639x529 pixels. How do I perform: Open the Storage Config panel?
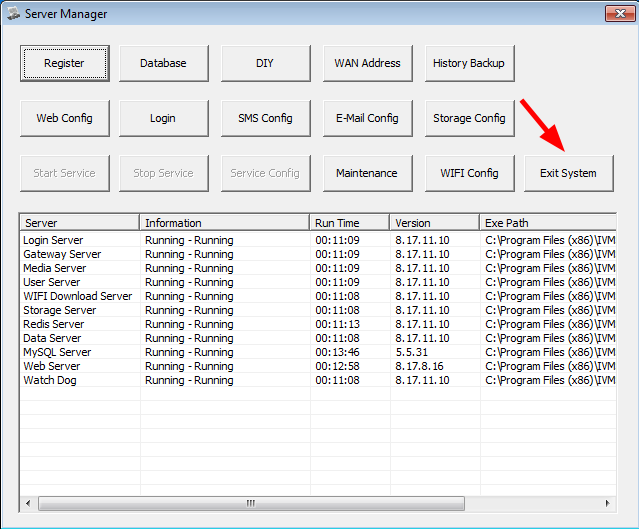pyautogui.click(x=468, y=118)
